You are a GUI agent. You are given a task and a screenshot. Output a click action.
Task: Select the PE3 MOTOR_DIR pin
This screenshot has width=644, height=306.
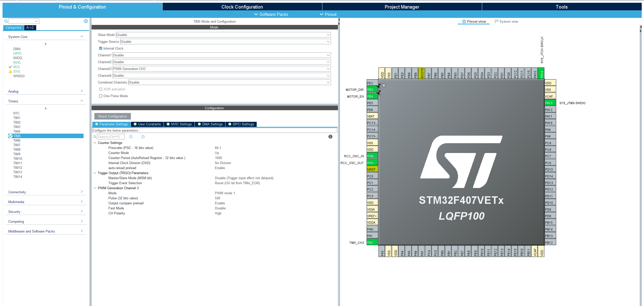point(372,90)
